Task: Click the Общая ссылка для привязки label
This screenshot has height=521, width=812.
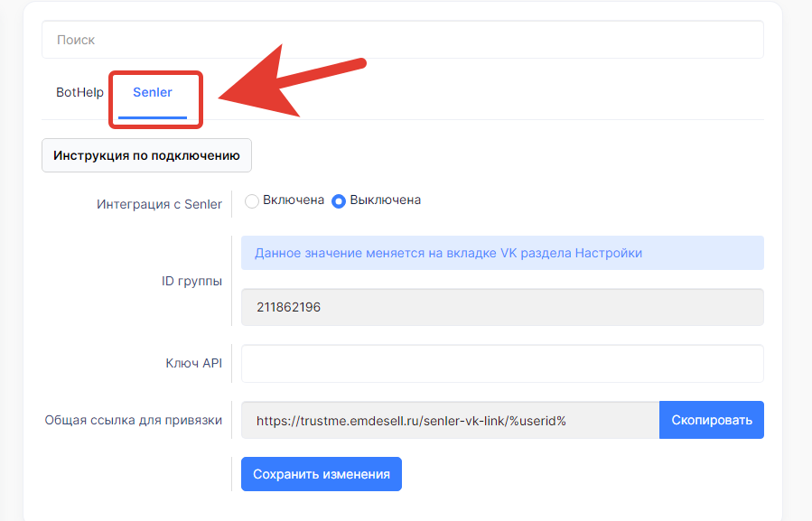Action: tap(134, 420)
